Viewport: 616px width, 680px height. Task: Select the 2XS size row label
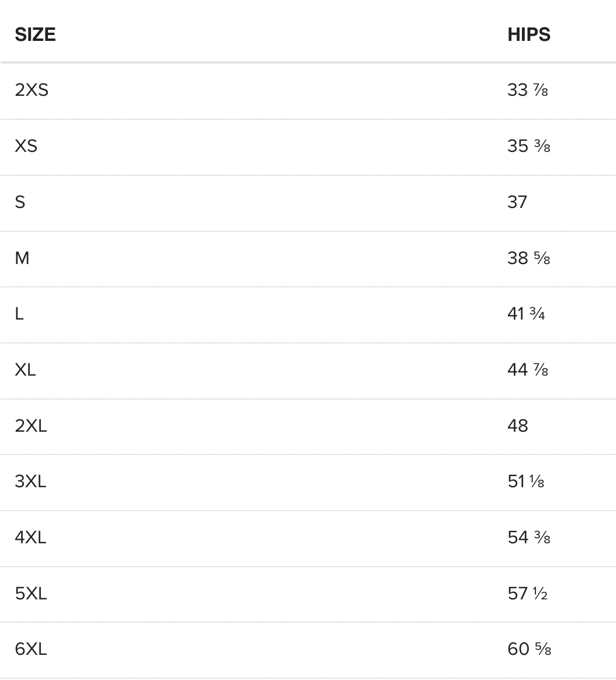(x=32, y=91)
